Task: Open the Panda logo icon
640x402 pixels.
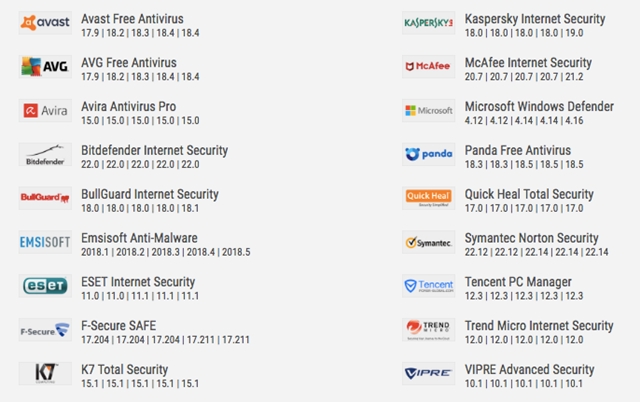Action: point(429,154)
